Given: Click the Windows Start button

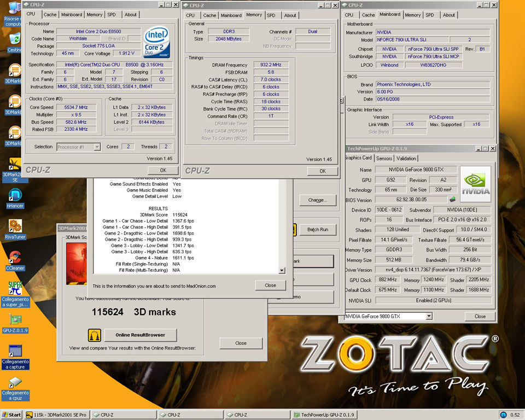Looking at the screenshot, I should click(x=11, y=415).
